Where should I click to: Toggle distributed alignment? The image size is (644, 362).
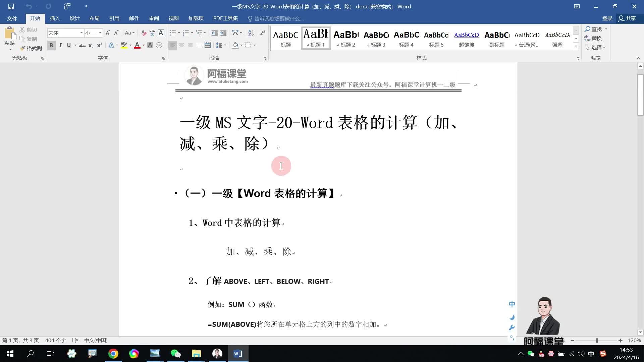[x=208, y=45]
